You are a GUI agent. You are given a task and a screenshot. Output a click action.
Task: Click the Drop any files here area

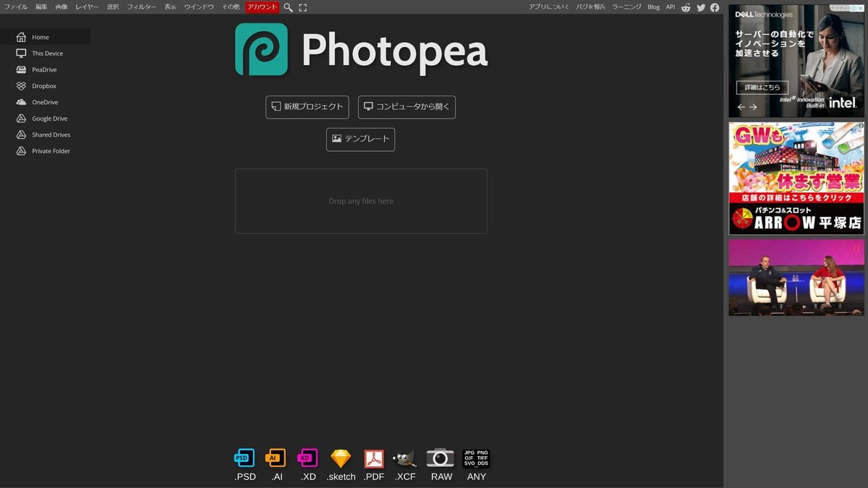click(x=361, y=201)
